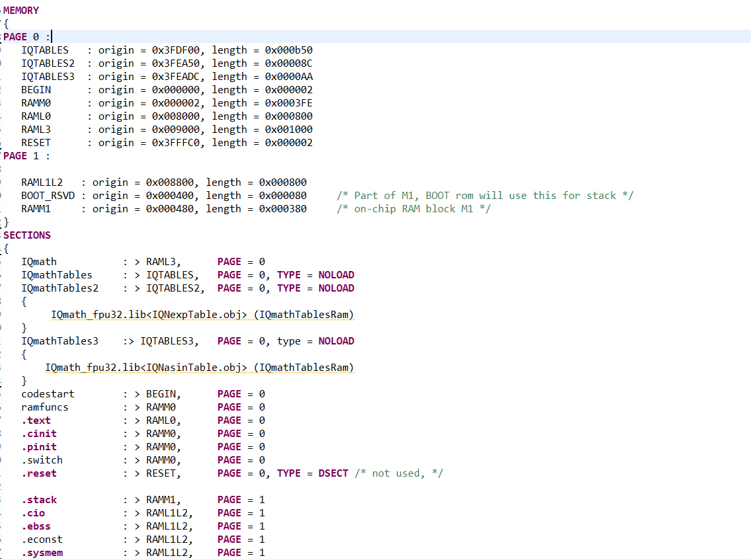Viewport: 751px width, 560px height.
Task: Click the .cinit section name
Action: [39, 434]
